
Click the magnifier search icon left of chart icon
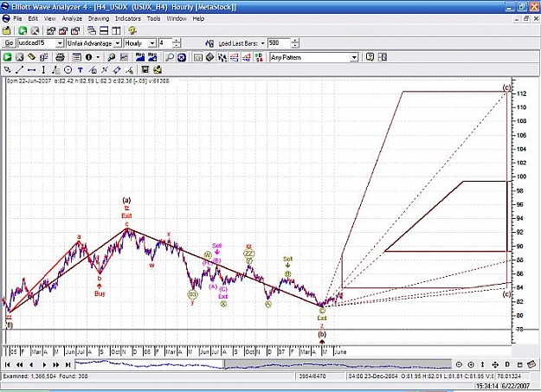tap(112, 57)
